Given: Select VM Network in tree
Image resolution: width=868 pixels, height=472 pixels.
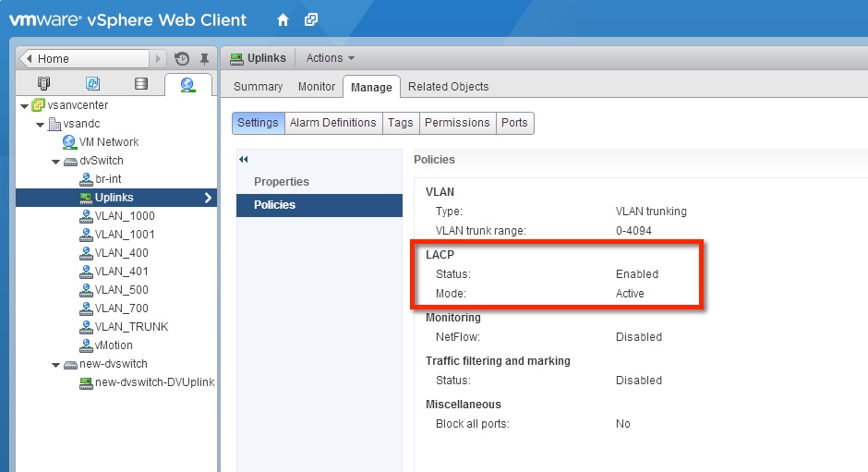Looking at the screenshot, I should coord(109,142).
